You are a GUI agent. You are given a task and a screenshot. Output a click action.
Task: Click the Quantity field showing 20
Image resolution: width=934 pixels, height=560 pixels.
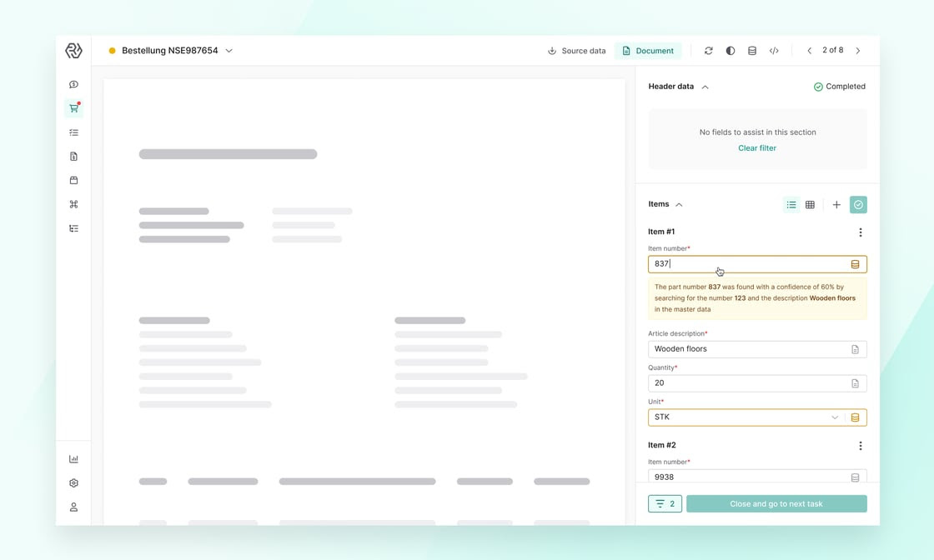coord(757,383)
